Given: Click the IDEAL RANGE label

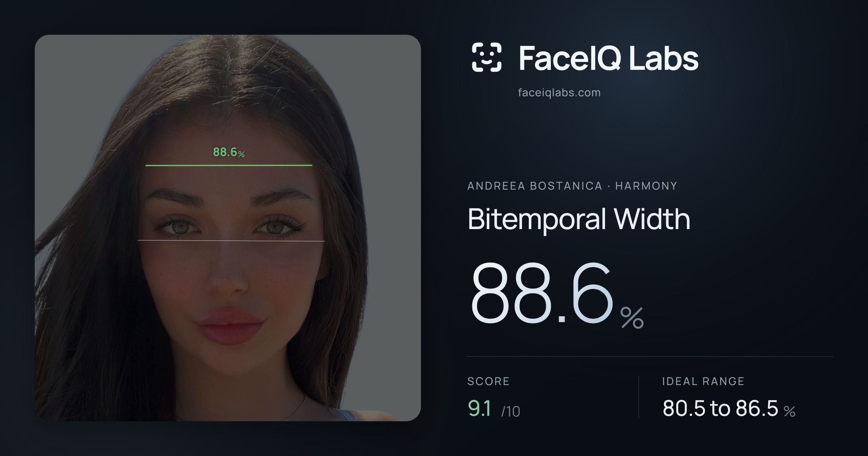Looking at the screenshot, I should tap(703, 381).
